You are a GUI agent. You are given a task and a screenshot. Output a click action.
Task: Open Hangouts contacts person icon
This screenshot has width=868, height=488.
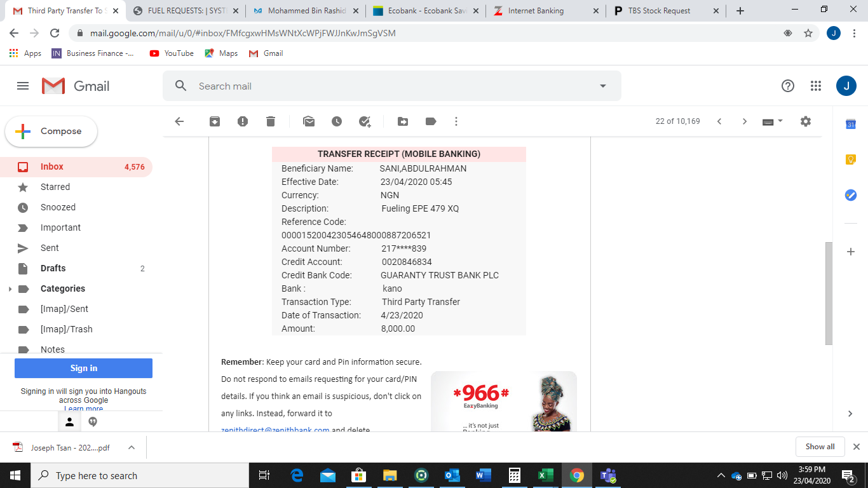point(70,422)
